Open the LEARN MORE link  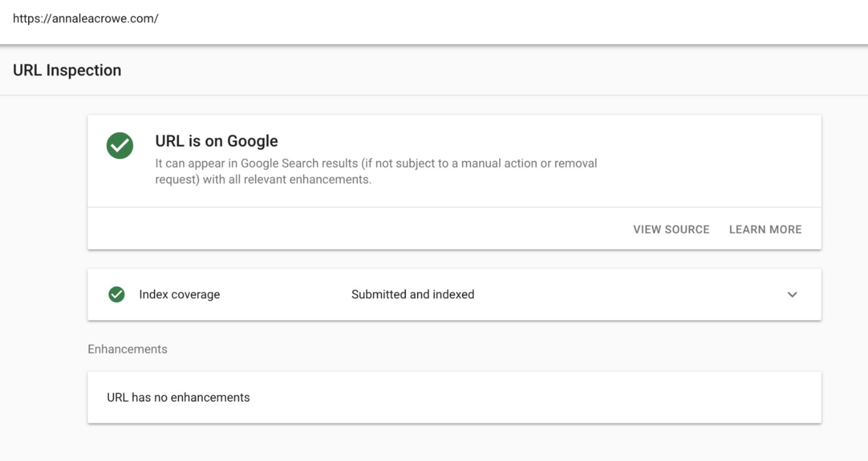(765, 229)
